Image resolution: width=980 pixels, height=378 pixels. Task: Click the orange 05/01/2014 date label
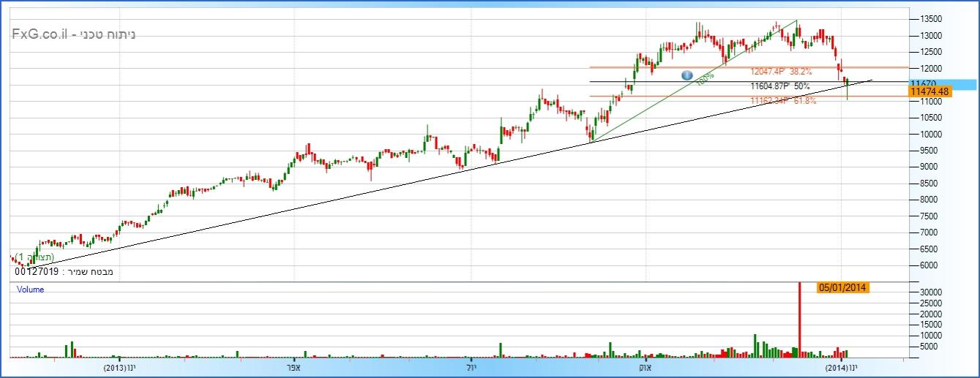842,287
